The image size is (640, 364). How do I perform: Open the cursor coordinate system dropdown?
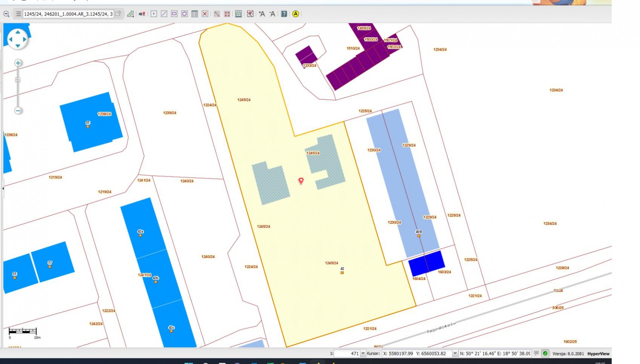[x=455, y=353]
